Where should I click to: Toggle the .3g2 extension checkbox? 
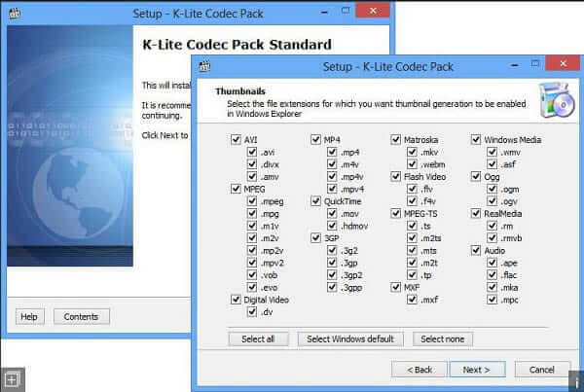coord(332,250)
